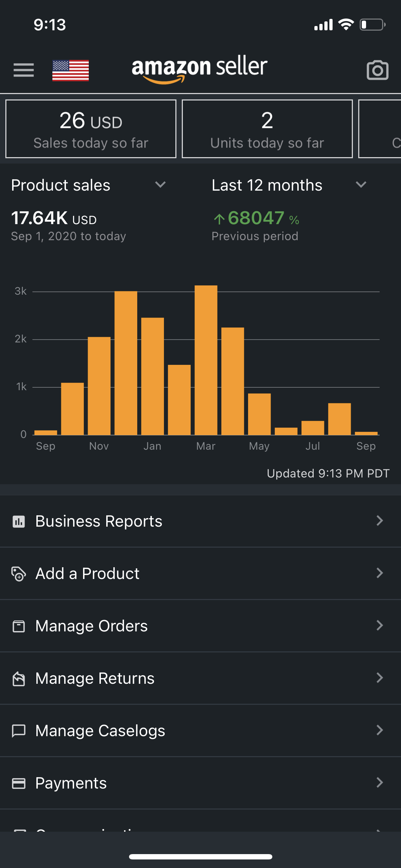Open the camera scan icon

[377, 70]
